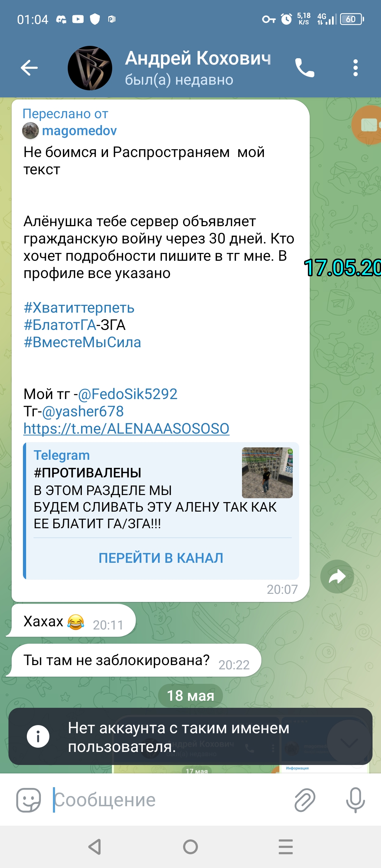Open the #ВместеМыСила hashtag
The width and height of the screenshot is (381, 868).
click(x=82, y=342)
